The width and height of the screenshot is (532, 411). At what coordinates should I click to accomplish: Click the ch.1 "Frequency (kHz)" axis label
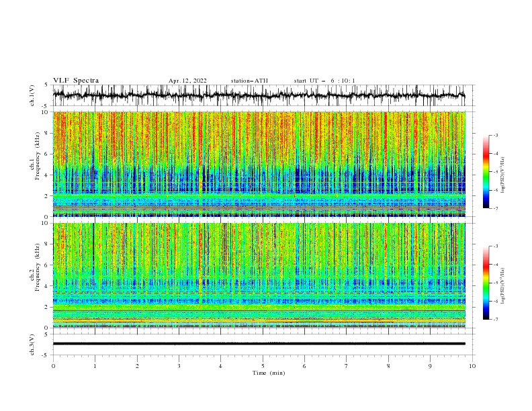click(x=38, y=156)
